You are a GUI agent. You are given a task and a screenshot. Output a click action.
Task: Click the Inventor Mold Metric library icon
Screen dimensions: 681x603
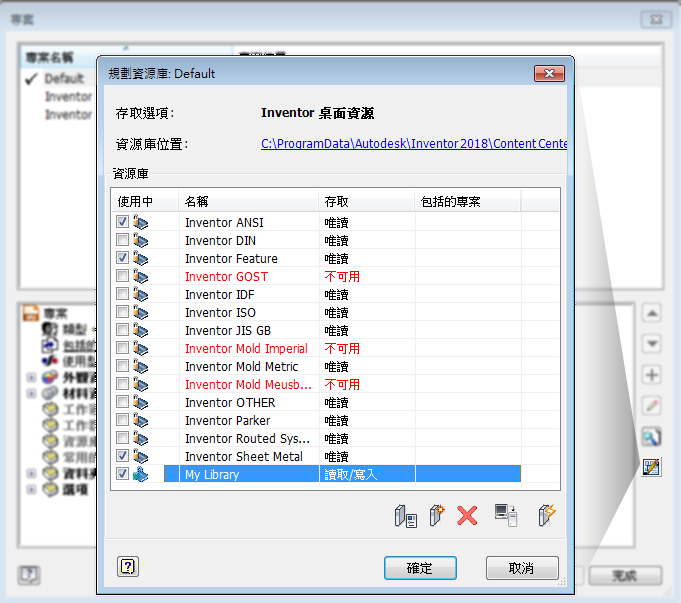pos(140,367)
